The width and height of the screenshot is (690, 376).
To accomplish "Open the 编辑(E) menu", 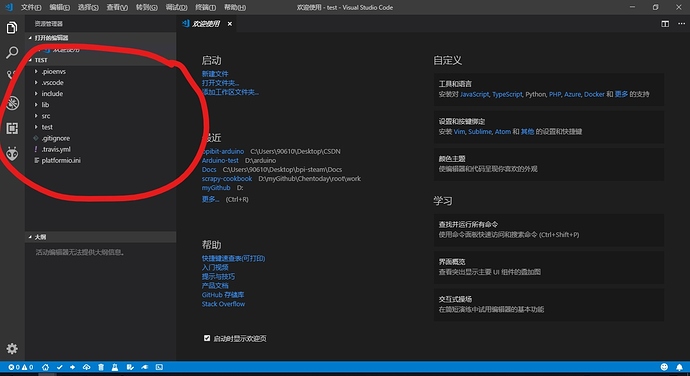I will point(59,7).
